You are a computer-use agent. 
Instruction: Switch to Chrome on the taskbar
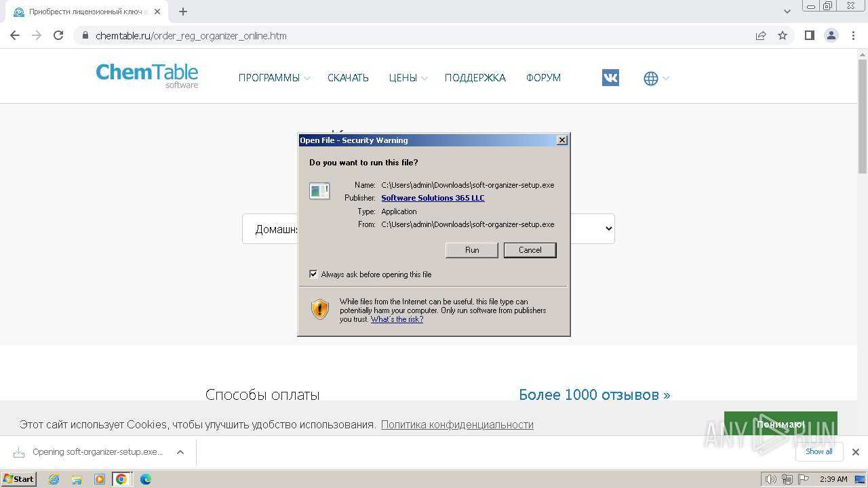121,479
